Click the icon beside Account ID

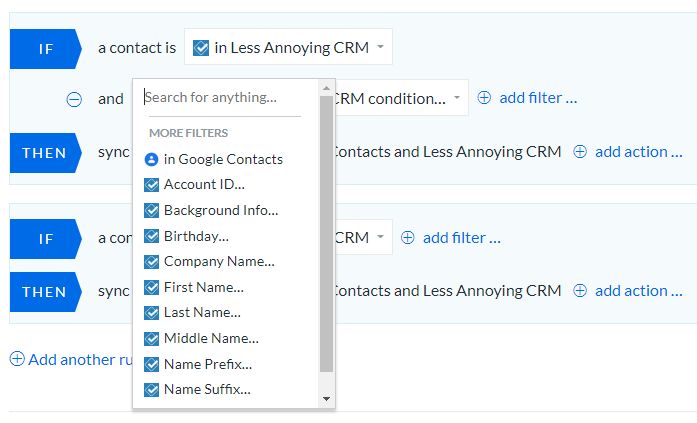point(152,185)
